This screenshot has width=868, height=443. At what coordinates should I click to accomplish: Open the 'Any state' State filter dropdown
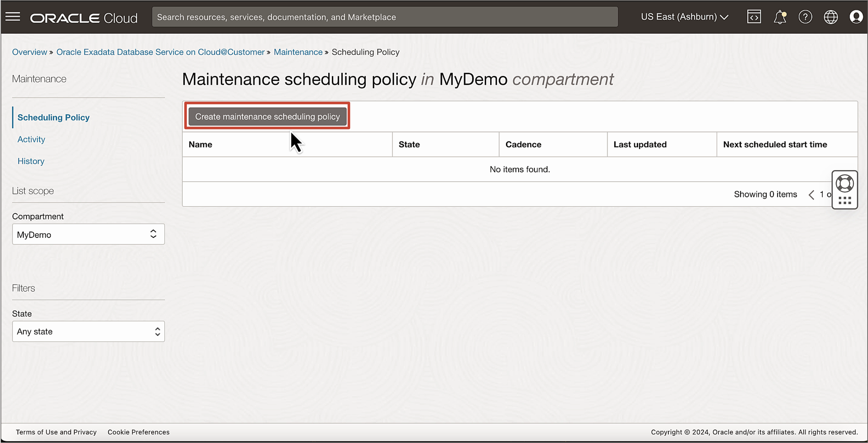pos(88,331)
